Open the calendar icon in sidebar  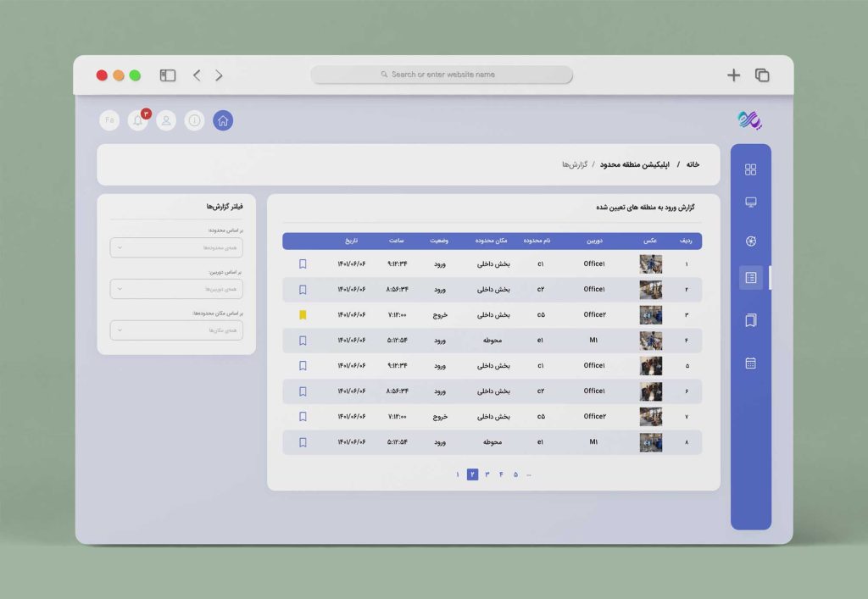pos(750,363)
